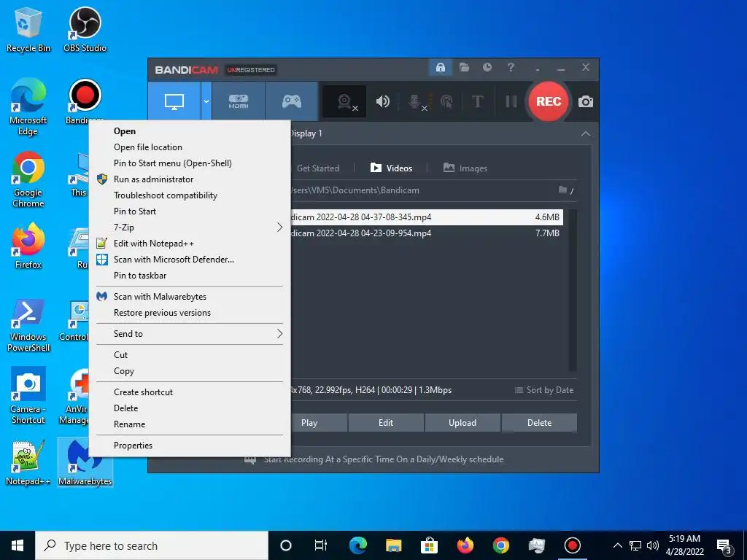Screen dimensions: 747x560
Task: Open Bandicam from the taskbar
Action: pyautogui.click(x=572, y=545)
